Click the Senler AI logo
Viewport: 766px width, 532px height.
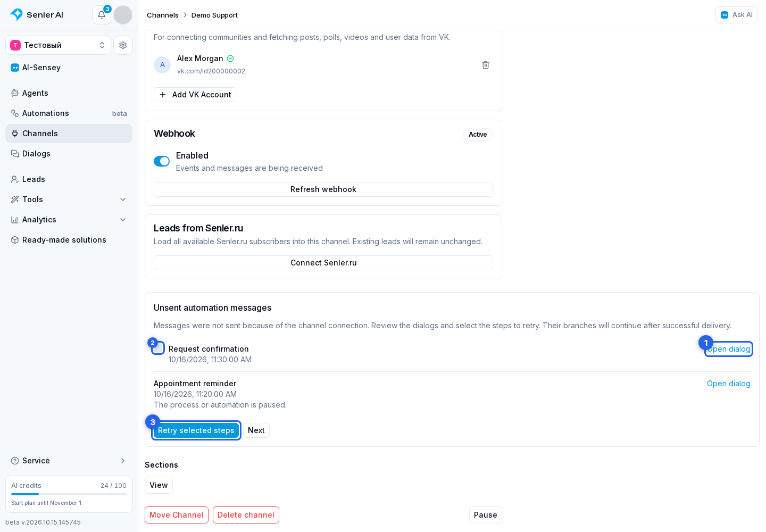(x=37, y=15)
